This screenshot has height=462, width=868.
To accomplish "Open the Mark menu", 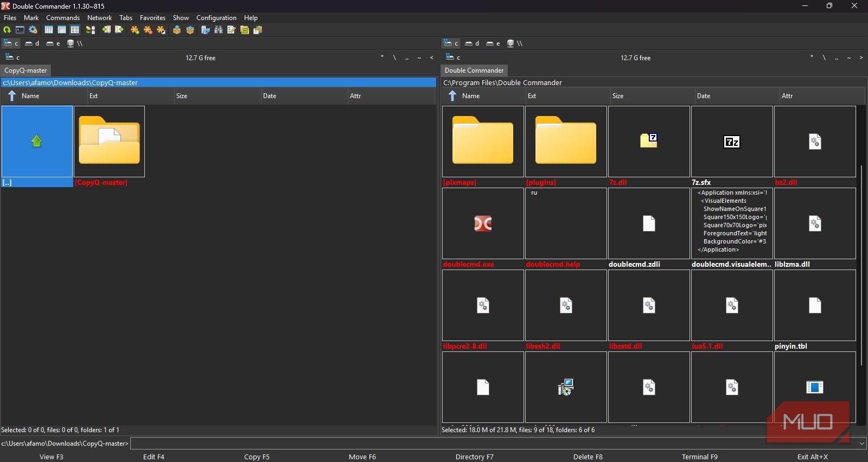I will point(31,18).
